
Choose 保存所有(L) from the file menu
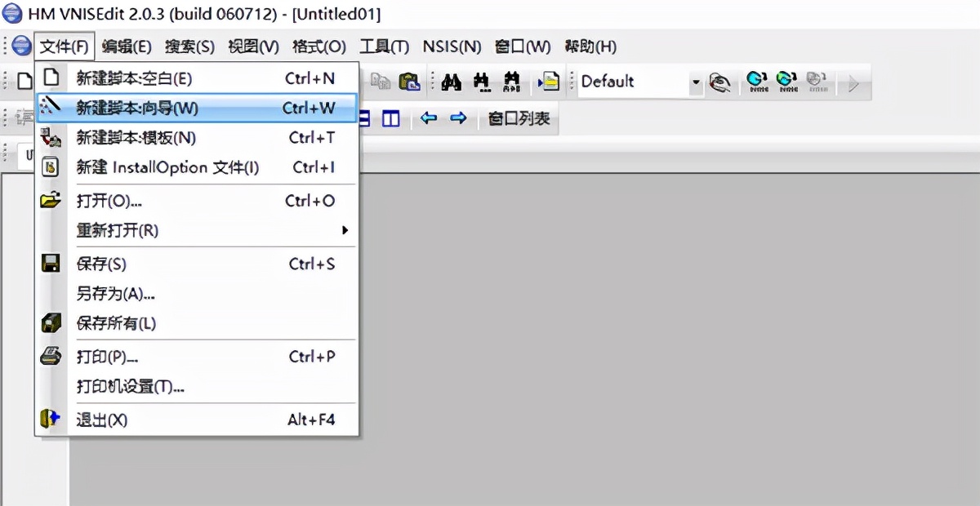tap(197, 323)
